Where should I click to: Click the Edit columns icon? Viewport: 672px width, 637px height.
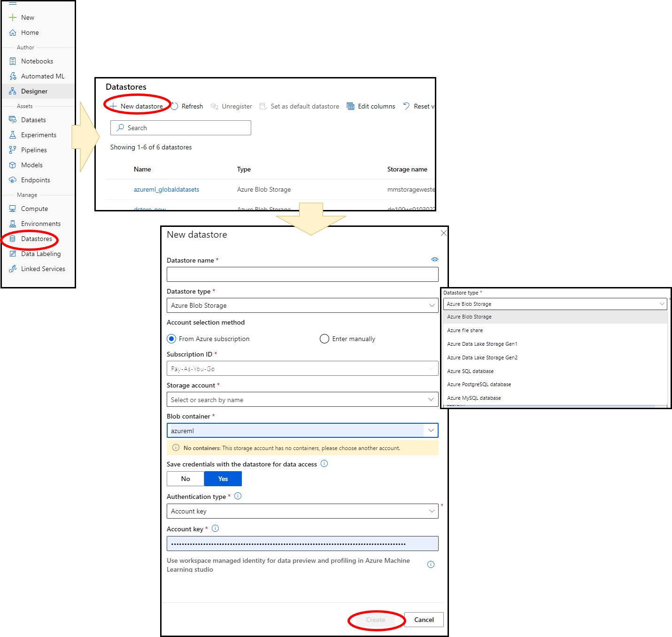point(350,106)
